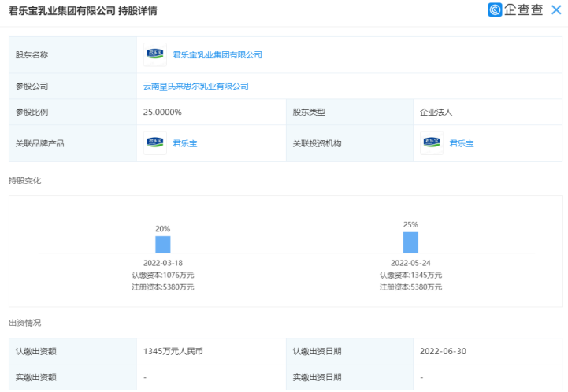Click the Junlebao logo beside 股东名称
This screenshot has width=568, height=392.
155,55
